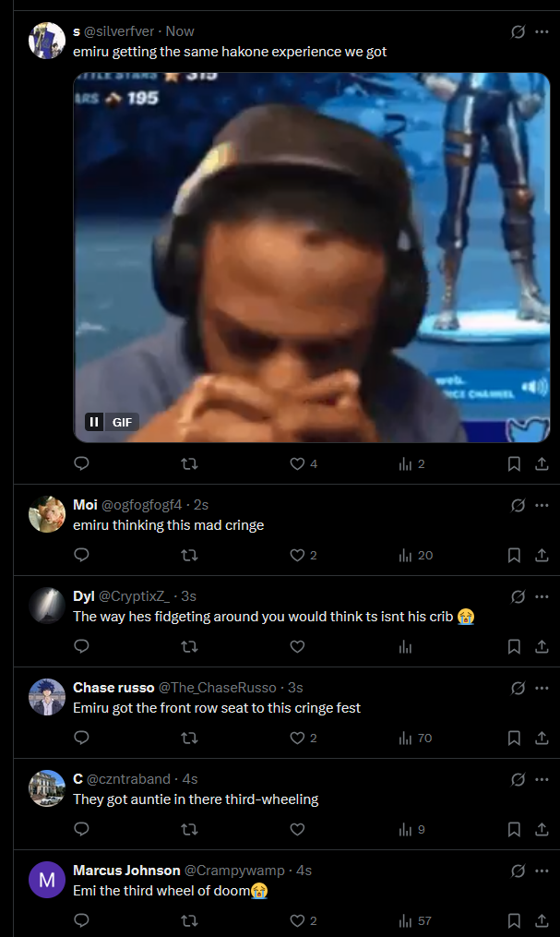
Task: Share the czntraband auntie third-wheeling reply
Action: 542,829
